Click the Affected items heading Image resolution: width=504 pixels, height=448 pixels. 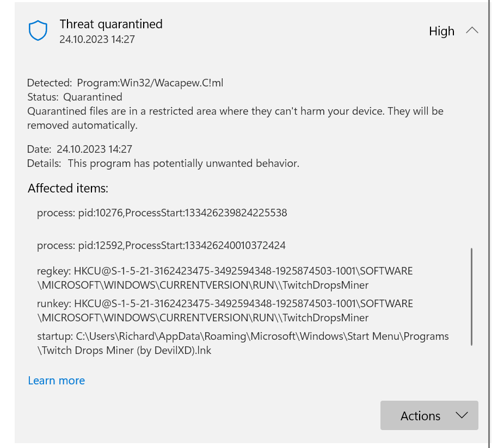pyautogui.click(x=67, y=188)
